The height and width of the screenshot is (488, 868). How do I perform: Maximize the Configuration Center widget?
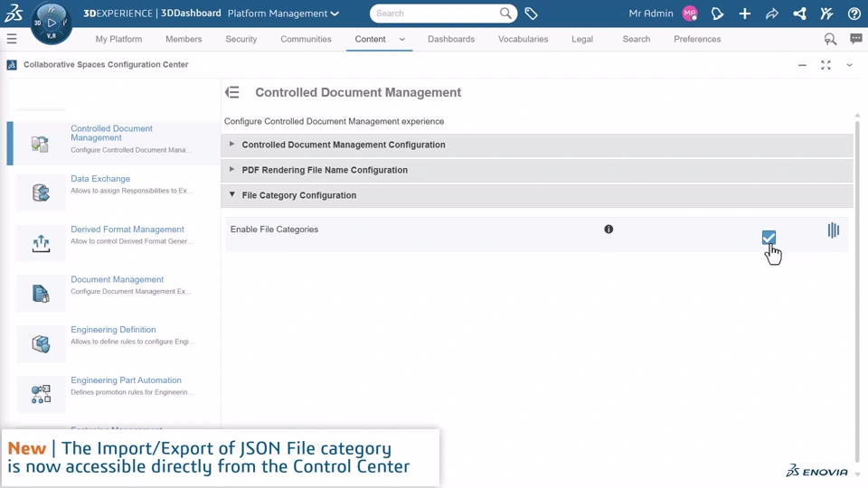[x=826, y=65]
